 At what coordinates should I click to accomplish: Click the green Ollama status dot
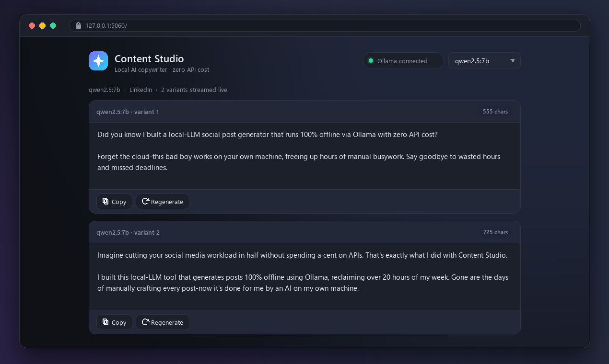[x=371, y=61]
